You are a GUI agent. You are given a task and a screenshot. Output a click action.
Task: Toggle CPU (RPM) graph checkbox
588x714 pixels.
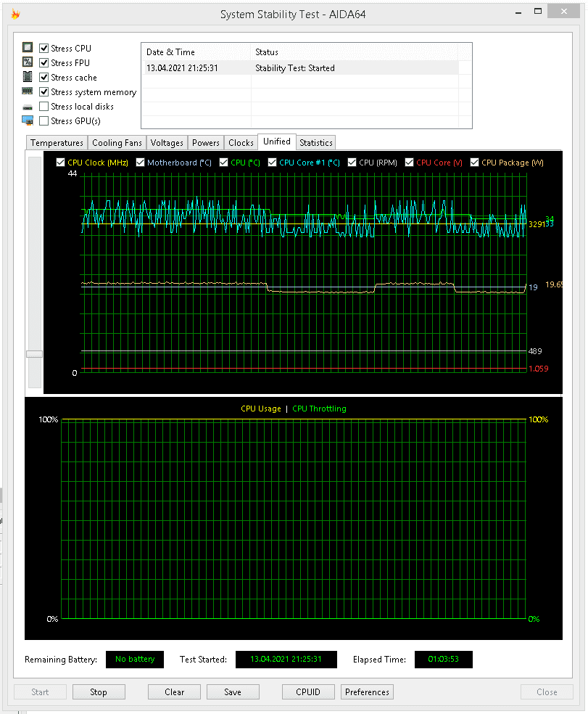tap(352, 163)
